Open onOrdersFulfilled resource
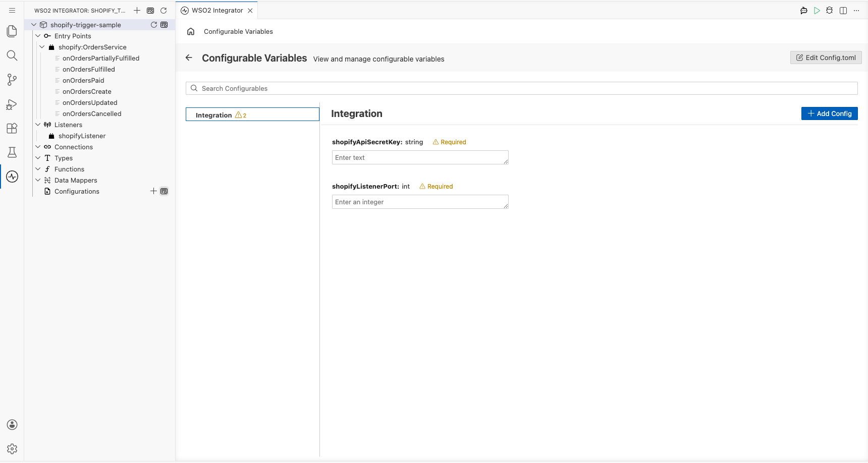Image resolution: width=868 pixels, height=463 pixels. pyautogui.click(x=88, y=69)
